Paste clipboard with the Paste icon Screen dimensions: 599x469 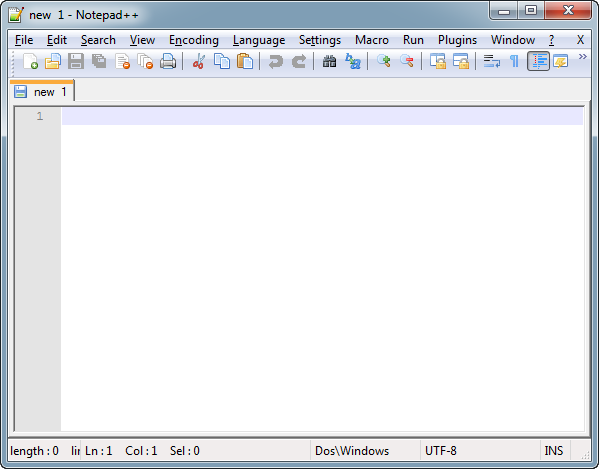[x=245, y=61]
